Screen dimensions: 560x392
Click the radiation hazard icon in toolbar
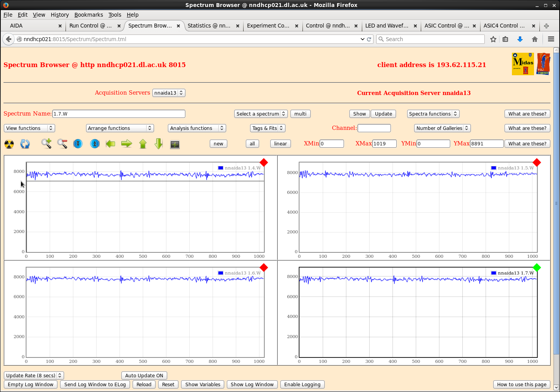9,144
